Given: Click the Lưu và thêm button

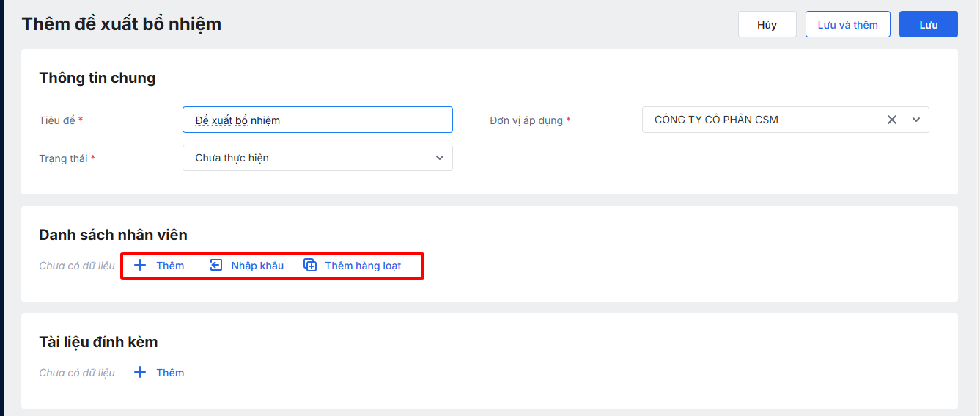Looking at the screenshot, I should coord(847,25).
